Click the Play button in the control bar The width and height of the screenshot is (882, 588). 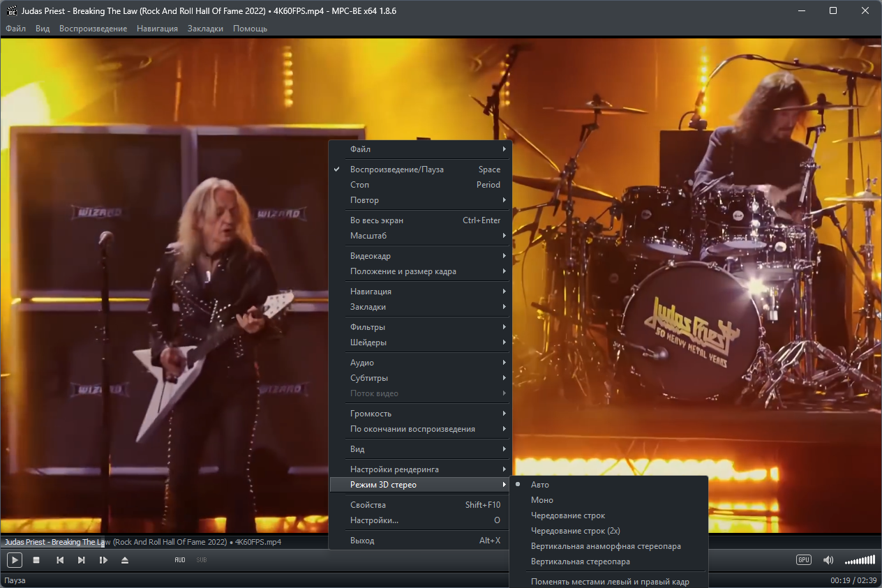click(15, 560)
